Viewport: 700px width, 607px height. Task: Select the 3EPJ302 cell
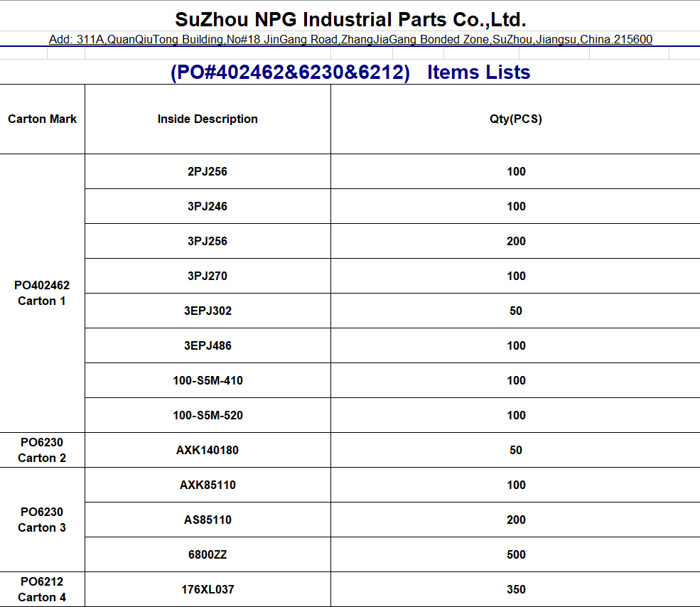point(208,311)
